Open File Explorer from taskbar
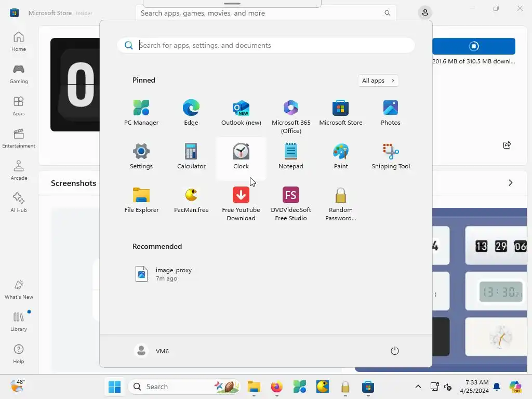Screen dimensions: 532x399 (x=254, y=387)
